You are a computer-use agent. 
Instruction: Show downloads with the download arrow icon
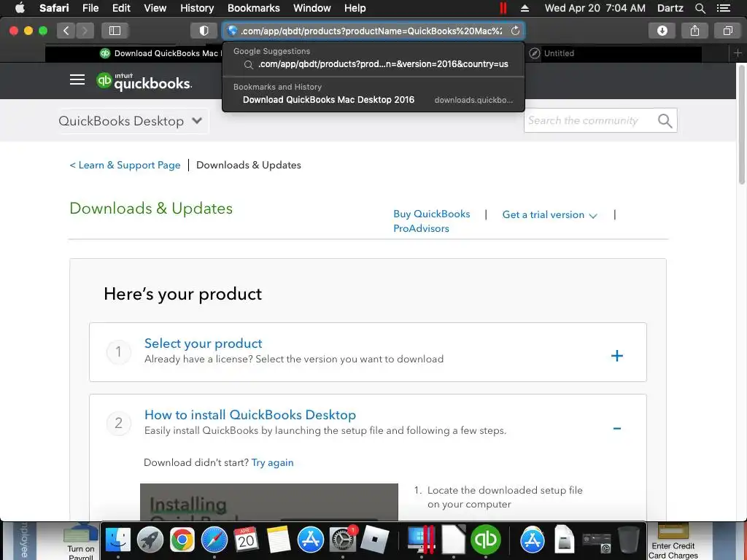pyautogui.click(x=662, y=31)
